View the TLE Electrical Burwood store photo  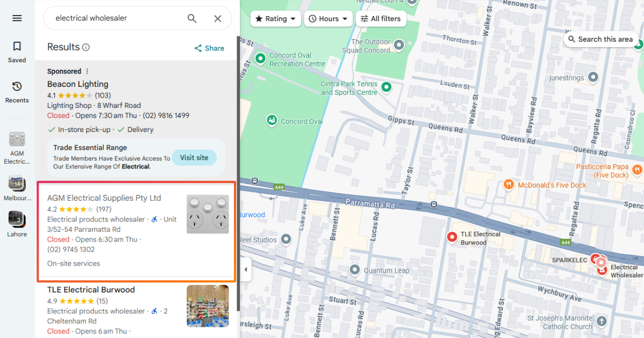pyautogui.click(x=208, y=306)
